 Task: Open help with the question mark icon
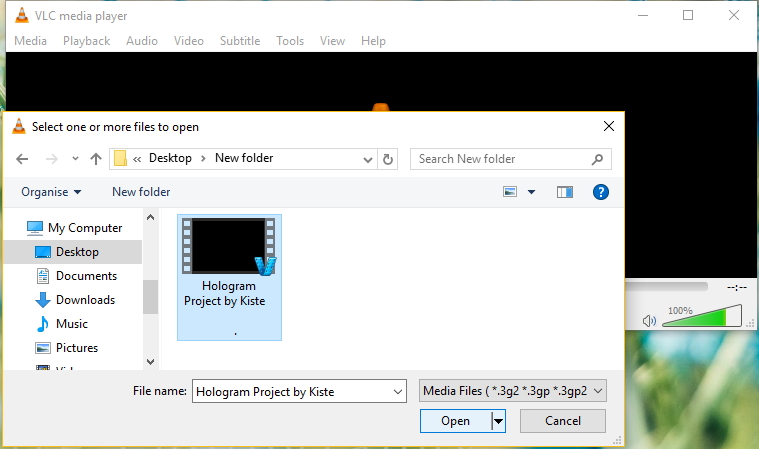(x=601, y=192)
